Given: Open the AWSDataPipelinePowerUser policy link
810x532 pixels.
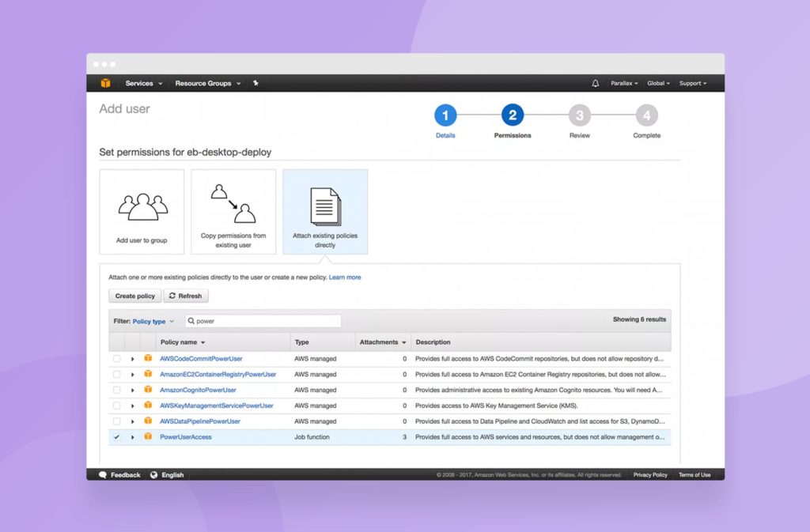Looking at the screenshot, I should tap(200, 421).
